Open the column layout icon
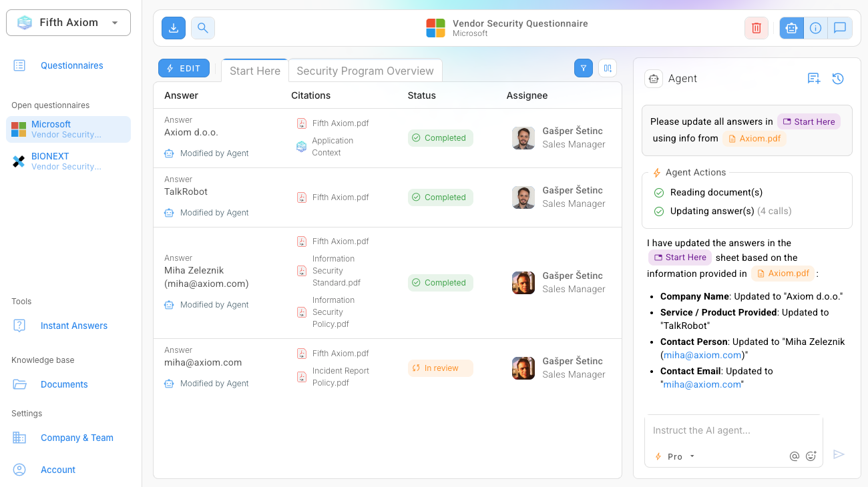 (x=608, y=68)
